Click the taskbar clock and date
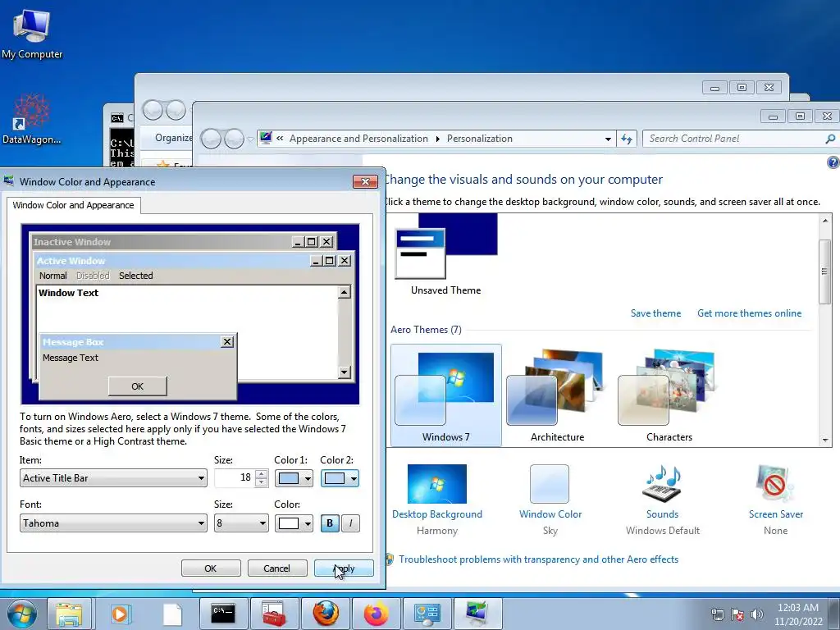840x630 pixels. tap(798, 614)
